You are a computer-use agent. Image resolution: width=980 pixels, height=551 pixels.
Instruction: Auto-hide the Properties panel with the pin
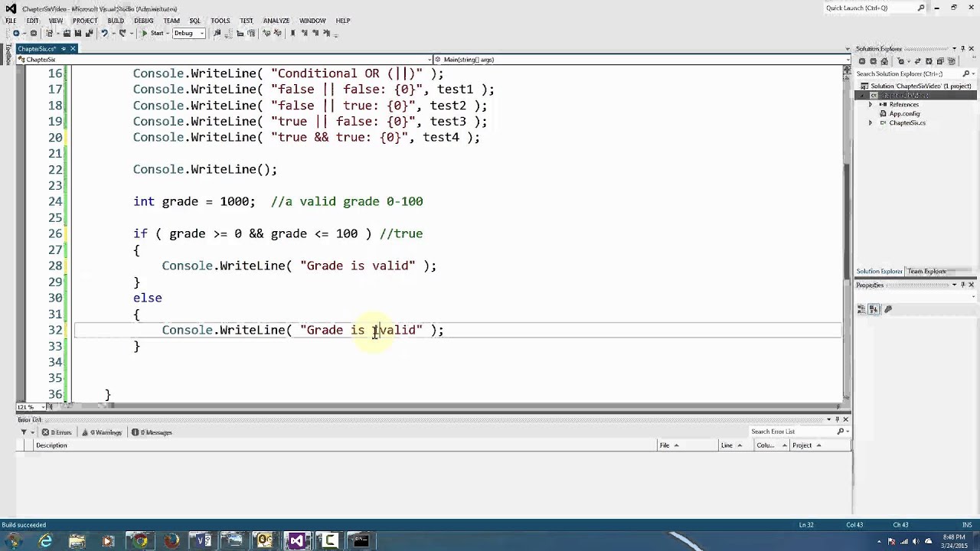(x=962, y=285)
